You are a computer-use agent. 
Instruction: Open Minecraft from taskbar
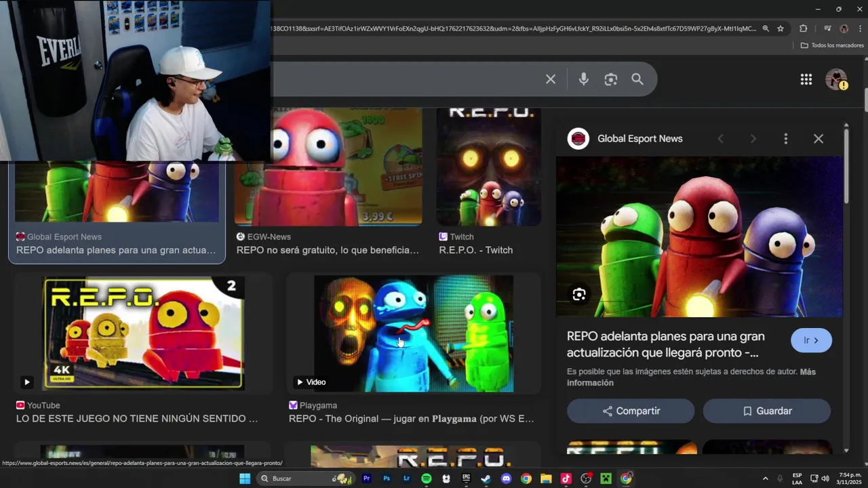[x=606, y=479]
